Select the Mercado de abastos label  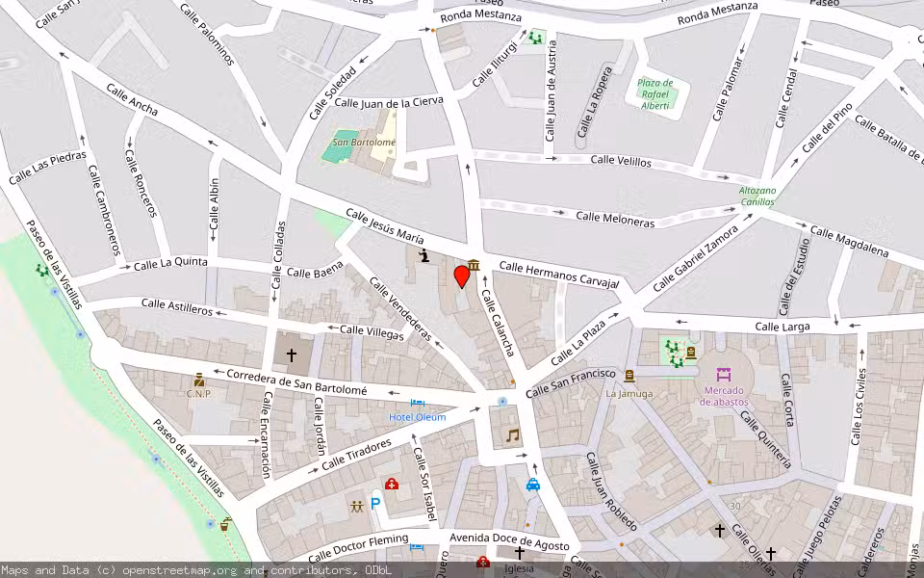[724, 396]
